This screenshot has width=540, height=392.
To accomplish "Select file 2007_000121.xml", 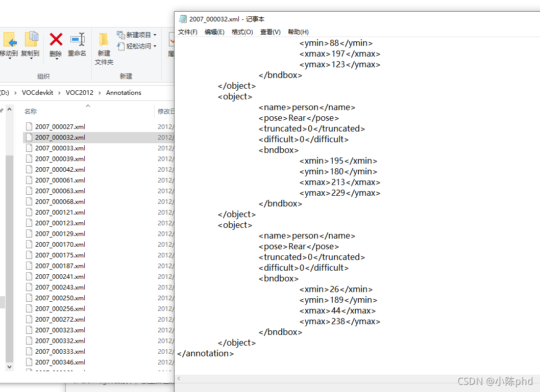I will coord(60,213).
